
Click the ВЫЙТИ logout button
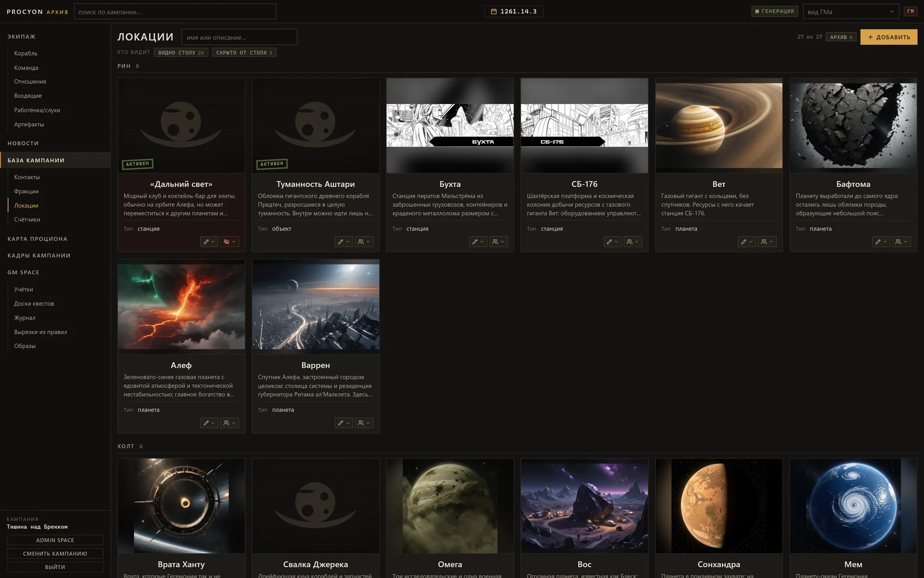(55, 567)
